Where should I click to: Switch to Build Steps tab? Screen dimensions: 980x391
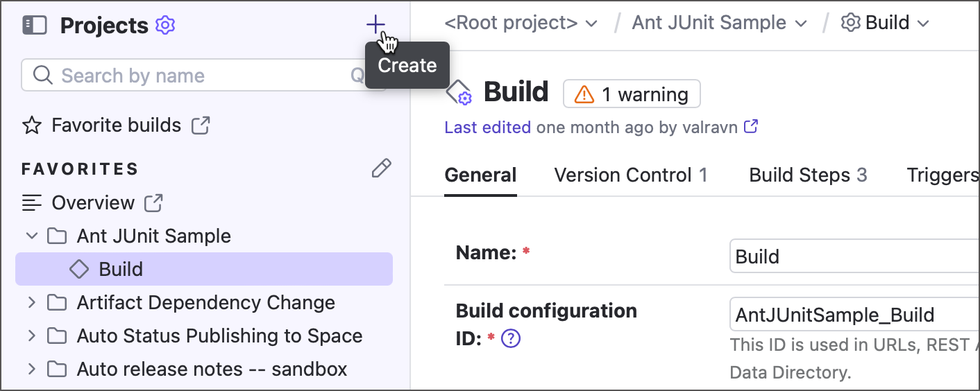[807, 175]
